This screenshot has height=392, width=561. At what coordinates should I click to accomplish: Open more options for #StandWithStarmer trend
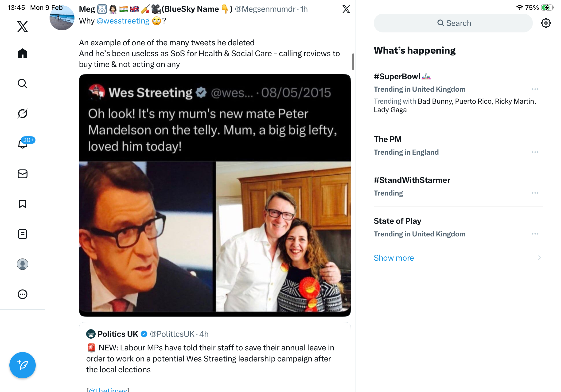[x=535, y=193]
